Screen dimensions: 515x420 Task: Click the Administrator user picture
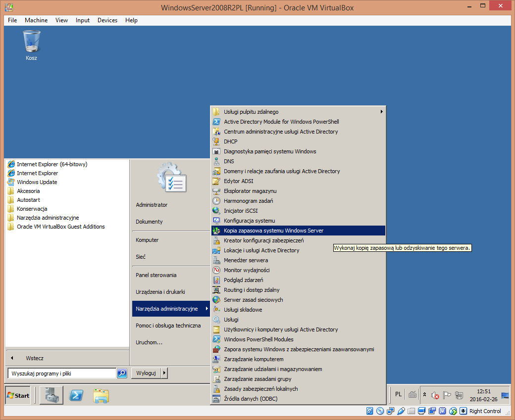click(x=172, y=177)
